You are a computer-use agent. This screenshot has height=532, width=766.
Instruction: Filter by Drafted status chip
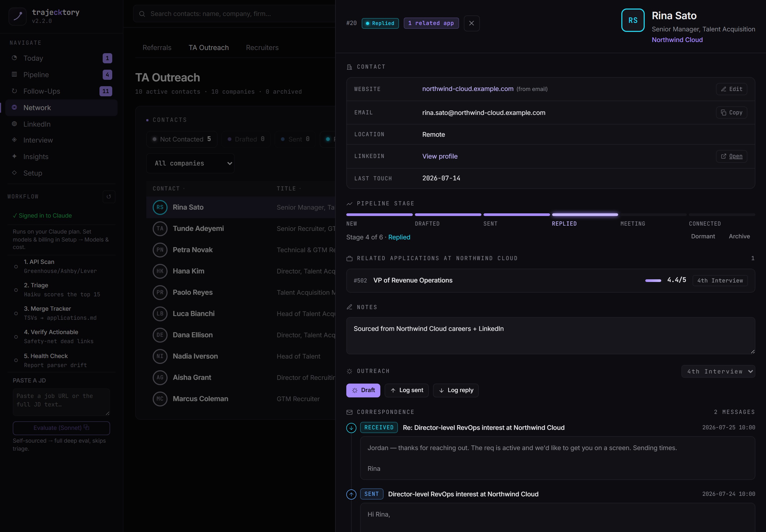click(246, 139)
